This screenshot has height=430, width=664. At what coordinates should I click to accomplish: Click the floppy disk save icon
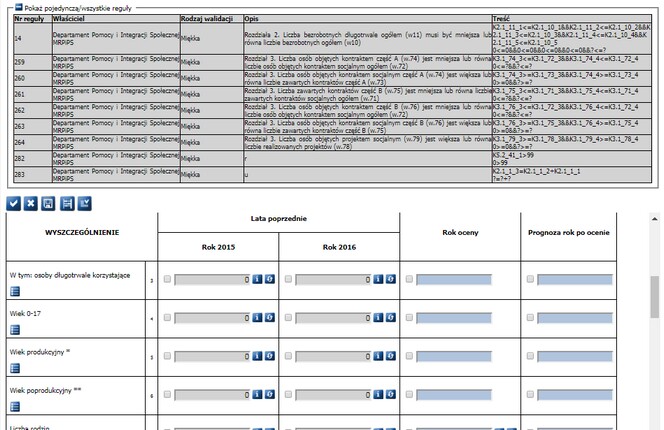(x=49, y=203)
